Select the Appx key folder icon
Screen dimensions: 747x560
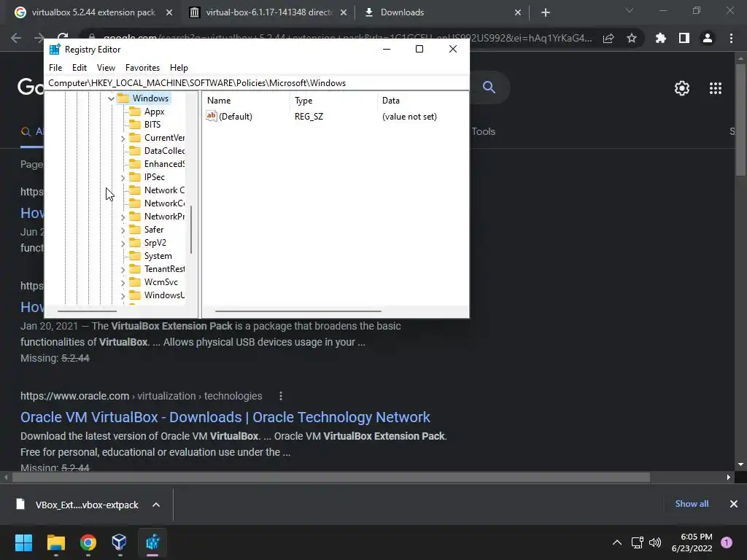(x=135, y=112)
